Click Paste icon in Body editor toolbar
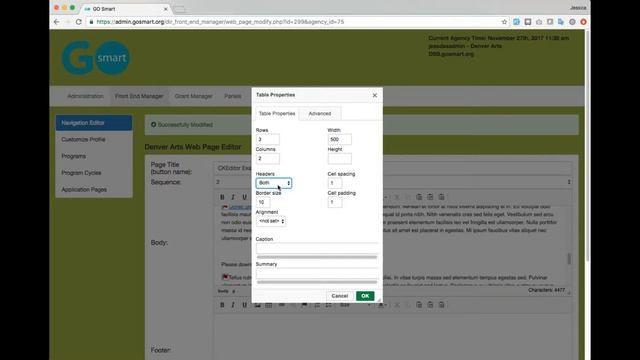The width and height of the screenshot is (640, 360). click(x=419, y=197)
